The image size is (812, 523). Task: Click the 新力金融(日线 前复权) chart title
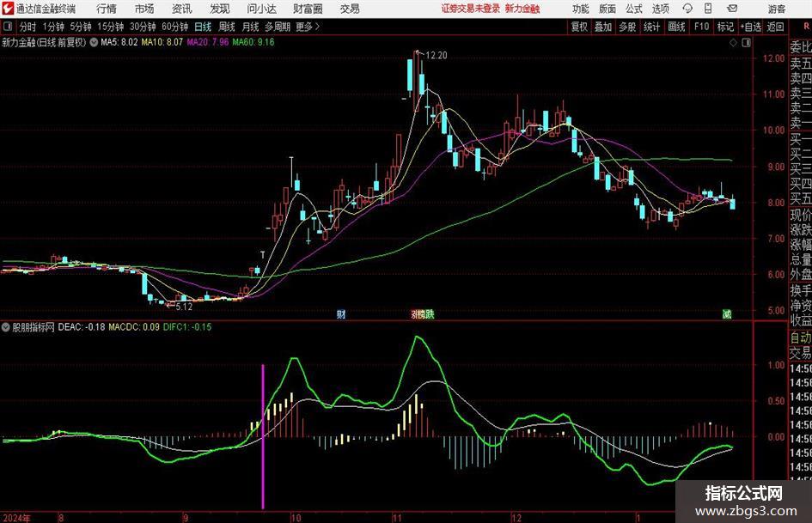(44, 42)
